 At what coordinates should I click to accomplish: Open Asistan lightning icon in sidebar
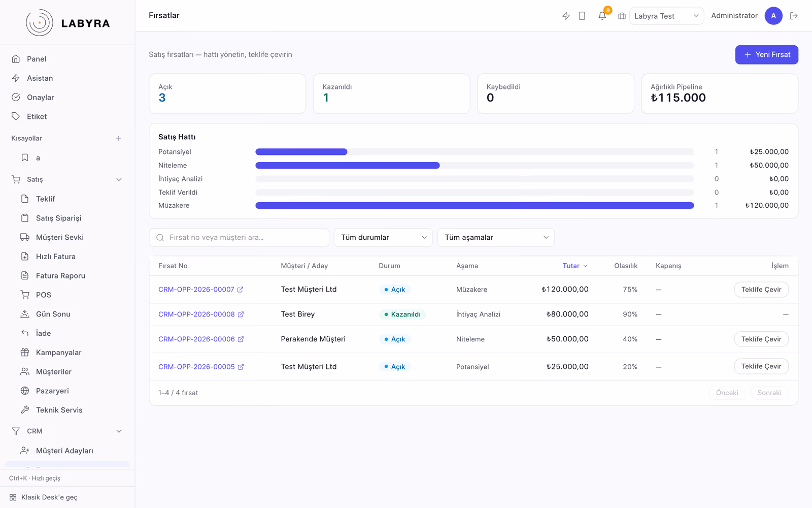[x=16, y=78]
